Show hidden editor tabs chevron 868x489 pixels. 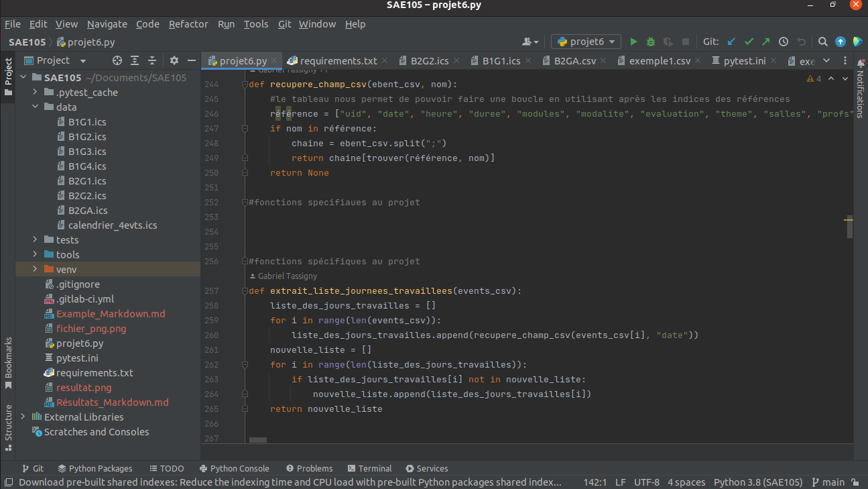coord(826,60)
